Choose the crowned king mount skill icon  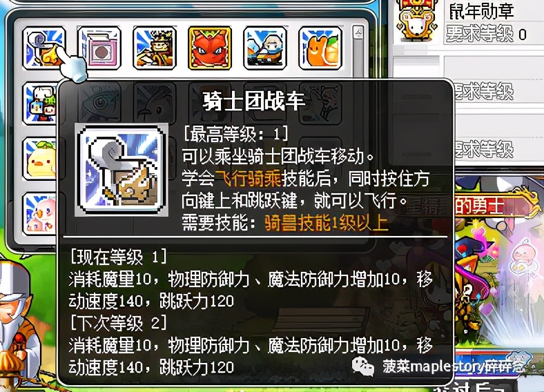pyautogui.click(x=155, y=48)
